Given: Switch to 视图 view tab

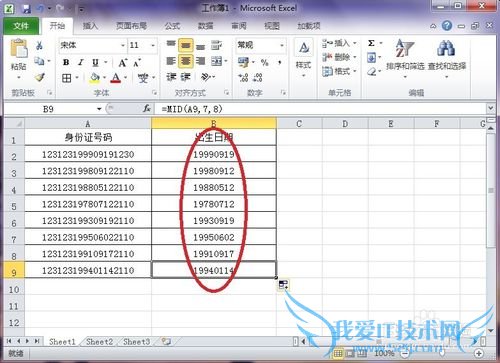Looking at the screenshot, I should tap(272, 26).
